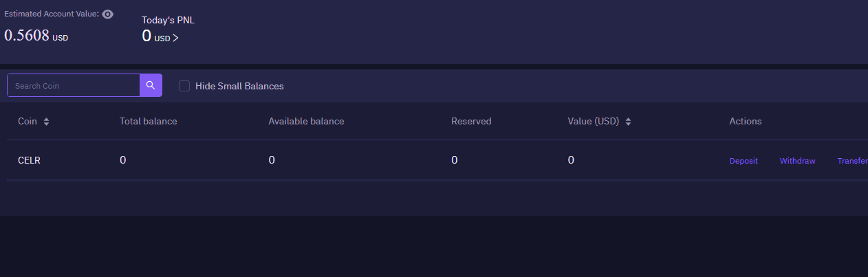Click the 0.5608 USD account value
Image resolution: width=868 pixels, height=277 pixels.
coord(36,36)
